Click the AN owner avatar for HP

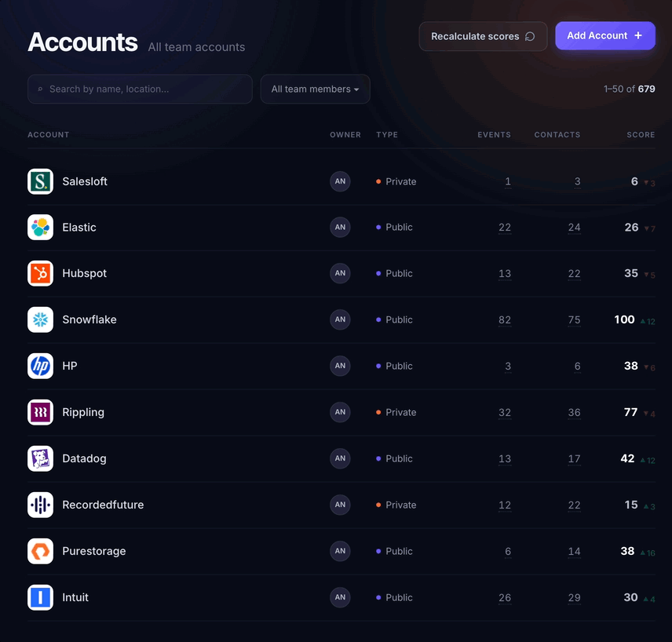point(340,366)
